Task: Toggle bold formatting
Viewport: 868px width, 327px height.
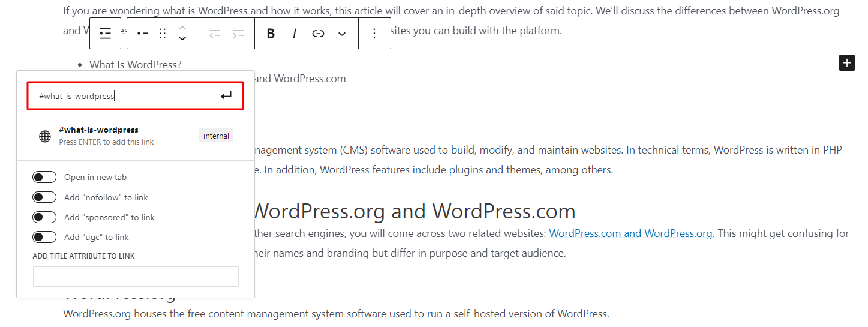Action: [x=271, y=34]
